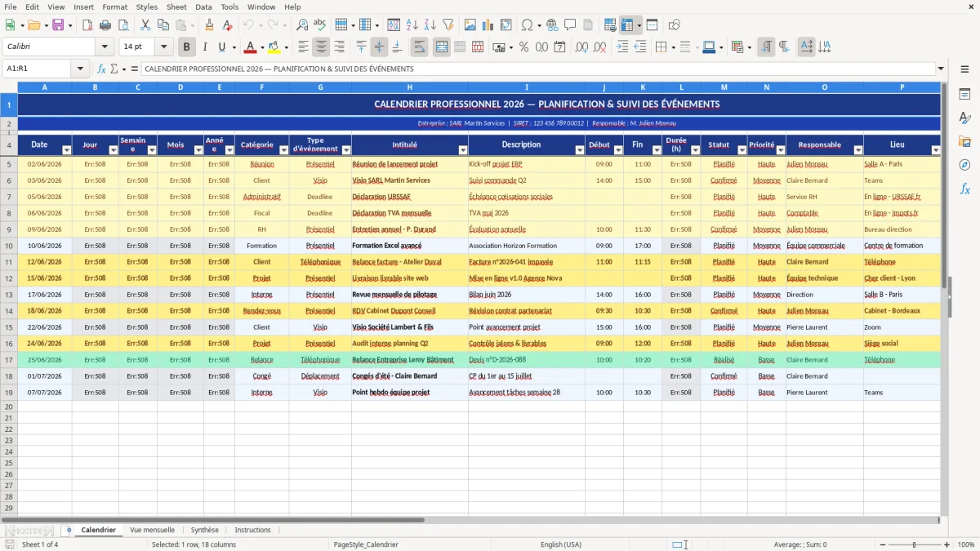Click the AutoFilter funnel icon
Screen dimensions: 980x551
448,25
